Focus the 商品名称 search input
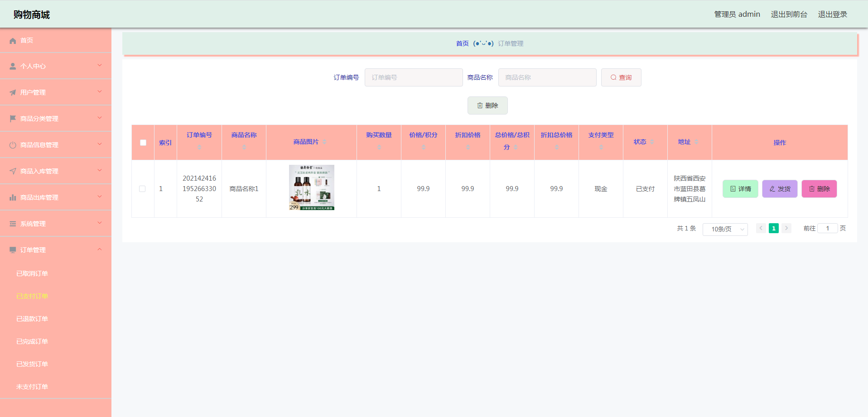This screenshot has width=868, height=417. tap(547, 77)
